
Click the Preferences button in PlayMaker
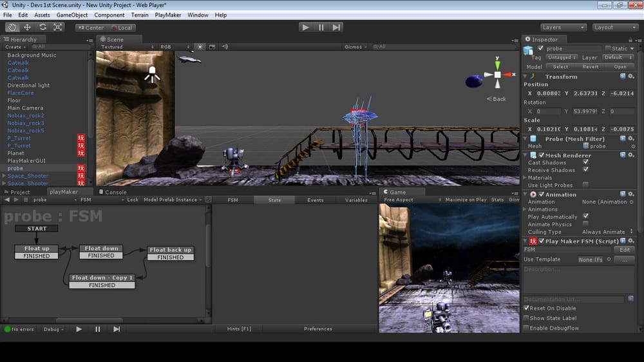click(318, 329)
